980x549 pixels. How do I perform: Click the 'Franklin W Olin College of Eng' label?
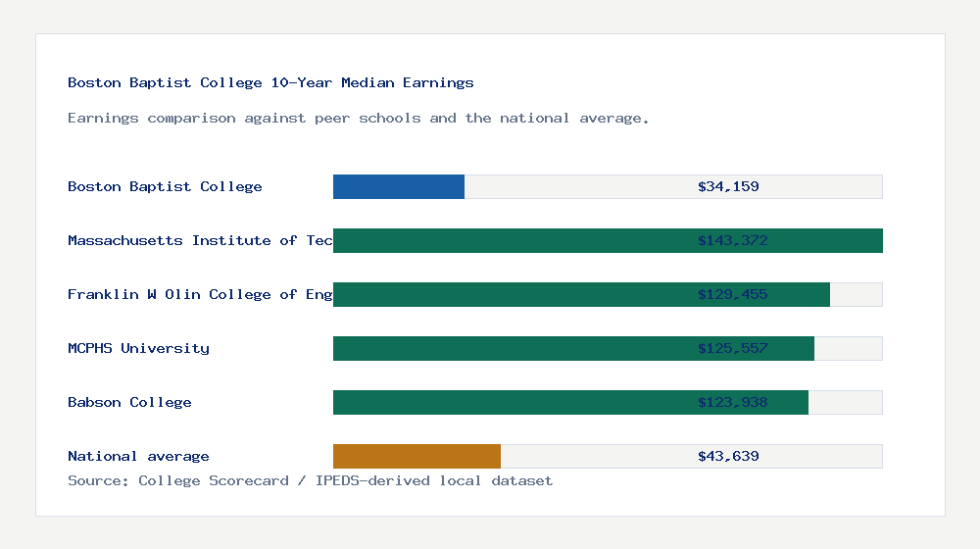click(x=200, y=294)
